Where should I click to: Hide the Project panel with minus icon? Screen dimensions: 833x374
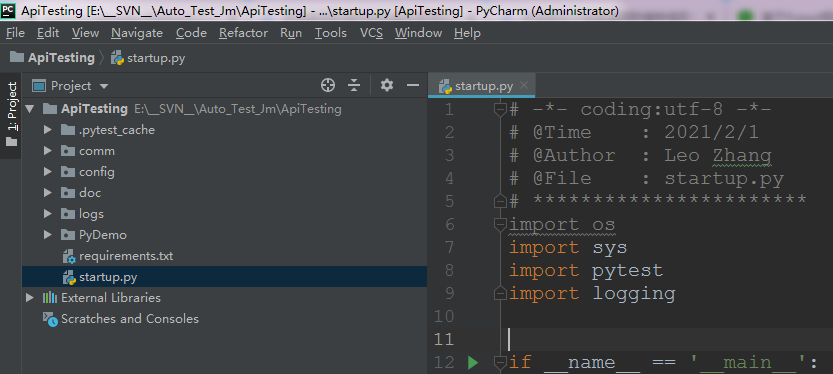(x=413, y=85)
